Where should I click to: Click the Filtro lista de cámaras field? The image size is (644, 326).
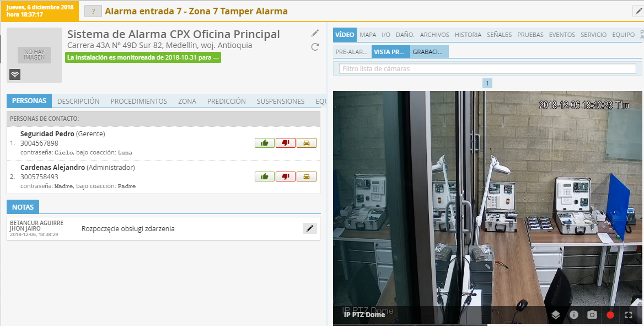487,68
